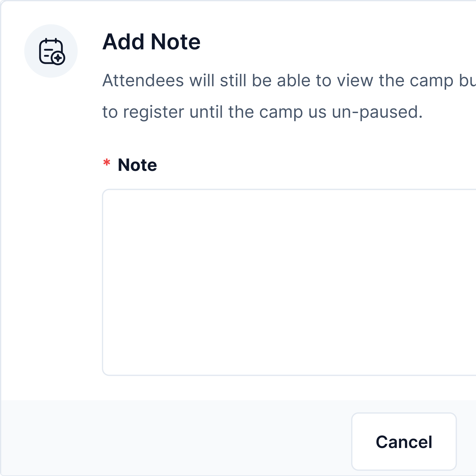The height and width of the screenshot is (476, 476).
Task: Click the "Add Note" dialog title
Action: tap(151, 42)
